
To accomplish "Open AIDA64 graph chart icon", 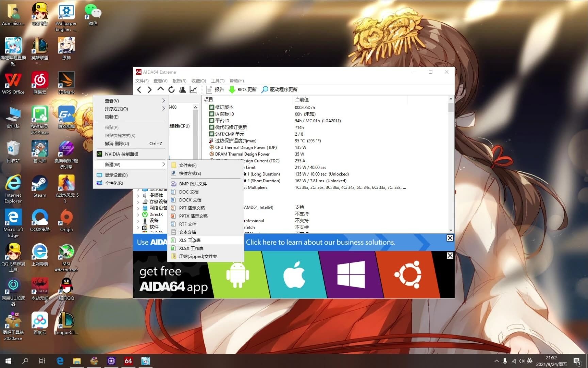I will pos(193,90).
